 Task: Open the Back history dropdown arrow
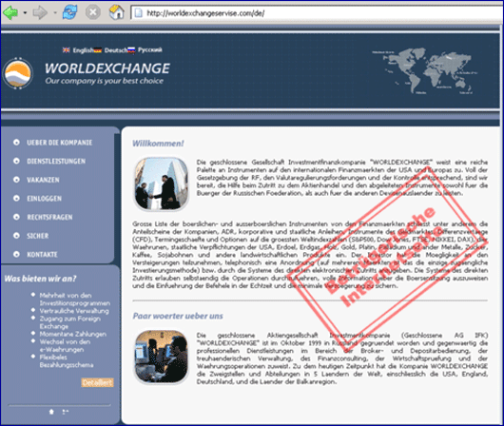[25, 13]
